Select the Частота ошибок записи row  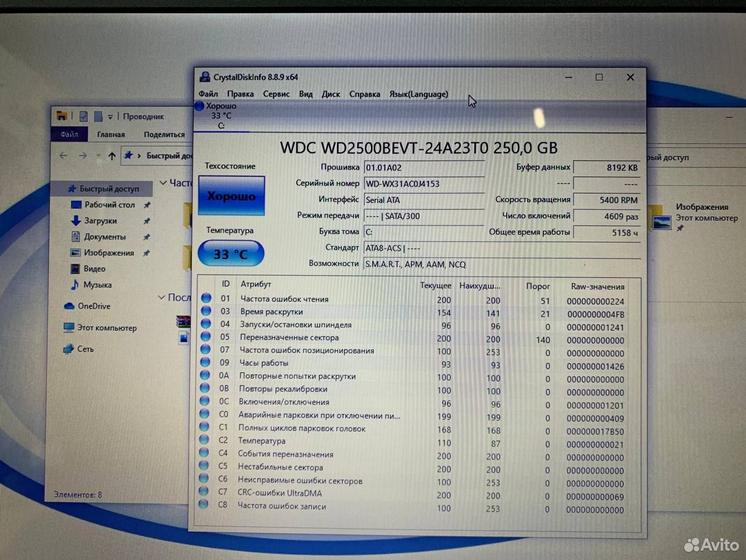coord(412,507)
